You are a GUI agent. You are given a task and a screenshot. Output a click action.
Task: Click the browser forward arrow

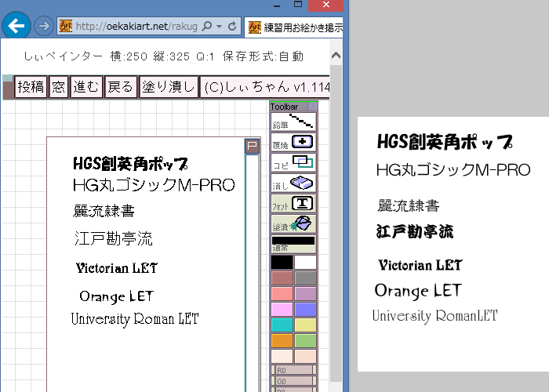[x=44, y=26]
